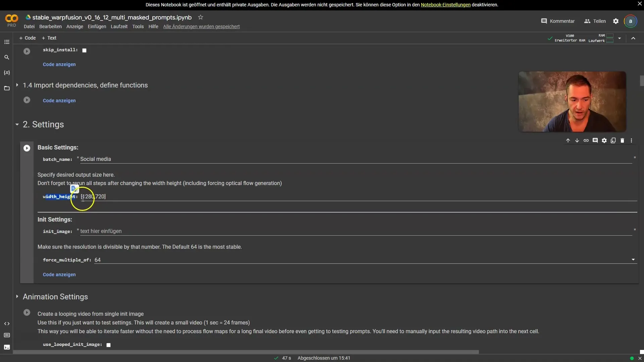
Task: Click Code anzeigen under Import dependencies
Action: (59, 101)
